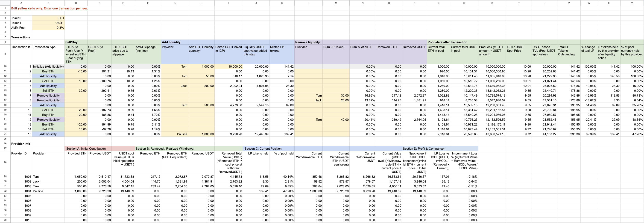Click the 'Remove liquidity' section header in row 8

point(308,42)
